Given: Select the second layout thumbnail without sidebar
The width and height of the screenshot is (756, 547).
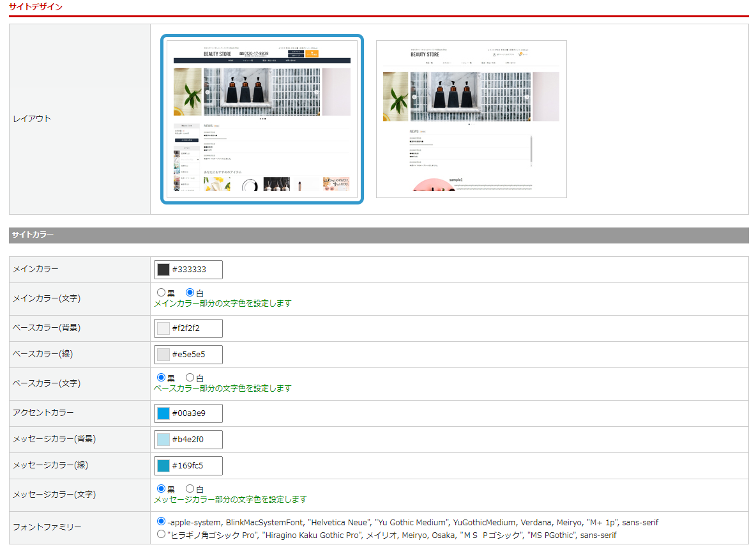Looking at the screenshot, I should (x=471, y=119).
